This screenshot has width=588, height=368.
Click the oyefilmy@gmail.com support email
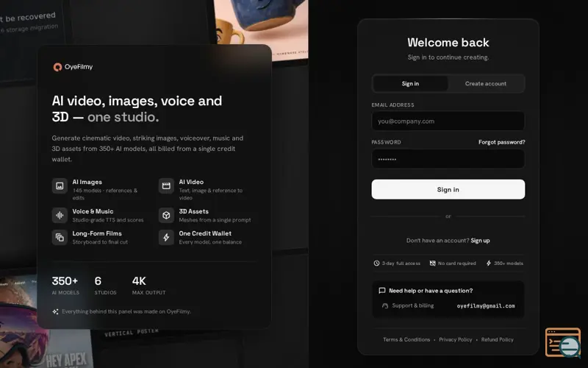[x=486, y=305]
